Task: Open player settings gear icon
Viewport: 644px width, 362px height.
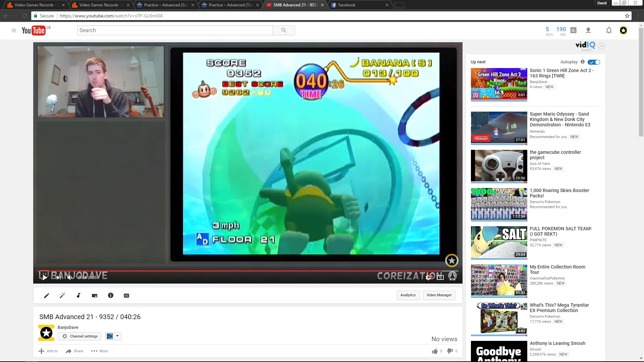Action: (428, 277)
